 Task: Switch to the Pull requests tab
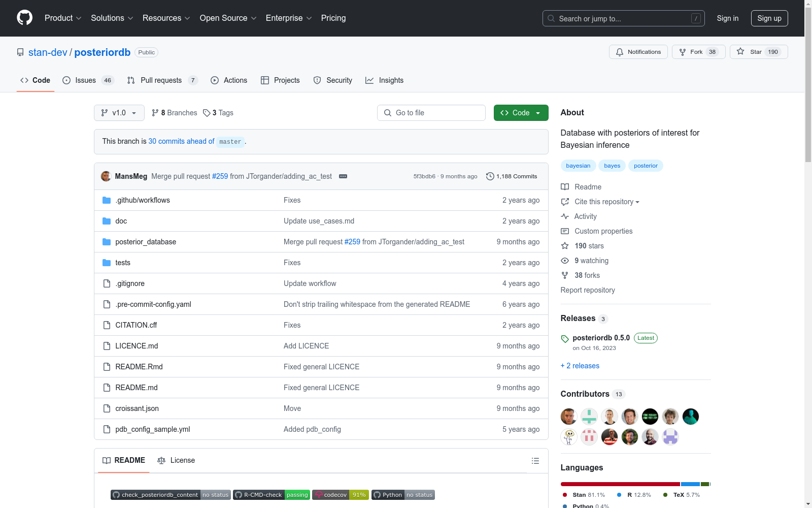(x=162, y=80)
